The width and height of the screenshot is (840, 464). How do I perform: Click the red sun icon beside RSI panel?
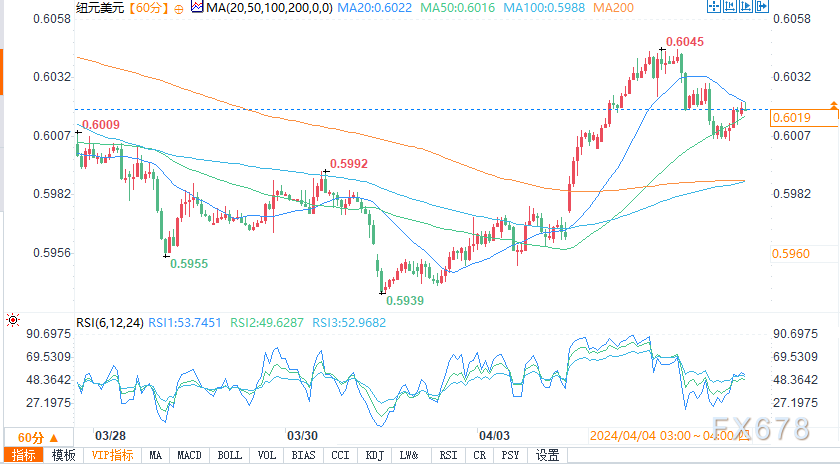(13, 320)
